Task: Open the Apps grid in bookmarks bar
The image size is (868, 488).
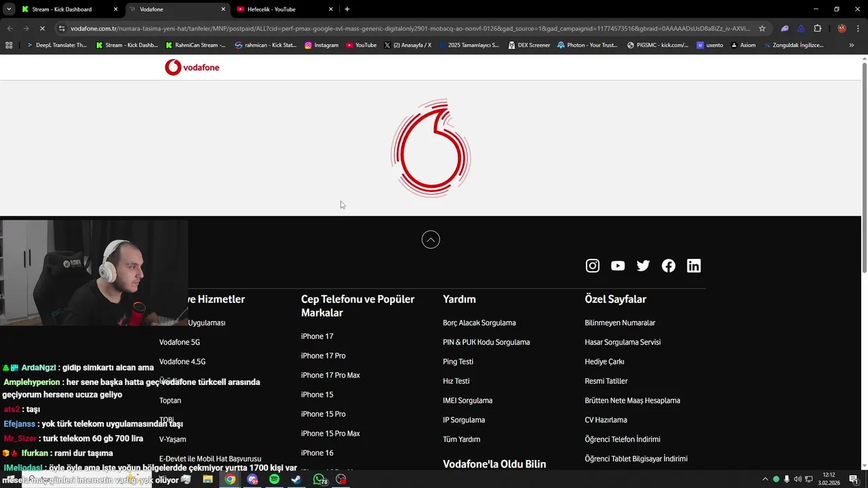Action: 9,45
